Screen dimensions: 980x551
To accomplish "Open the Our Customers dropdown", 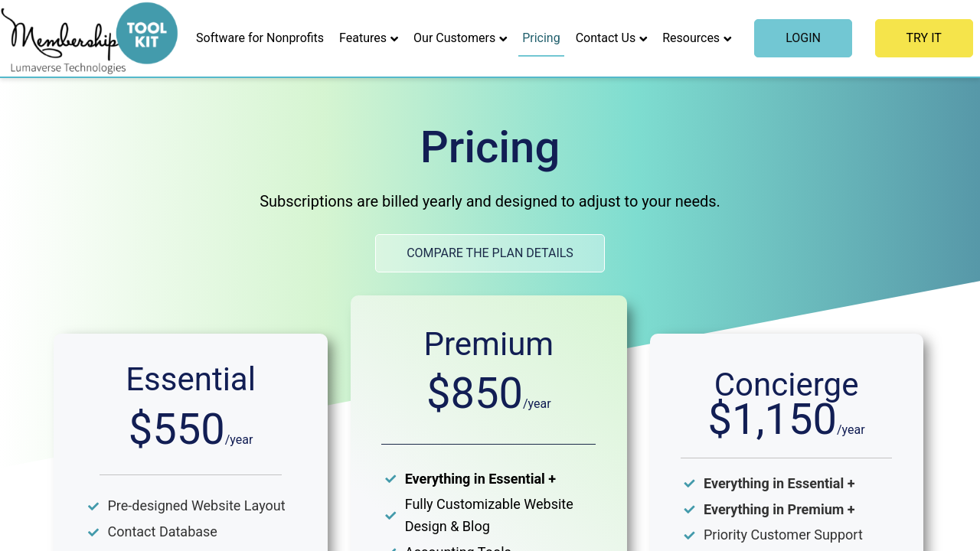I will [x=459, y=38].
